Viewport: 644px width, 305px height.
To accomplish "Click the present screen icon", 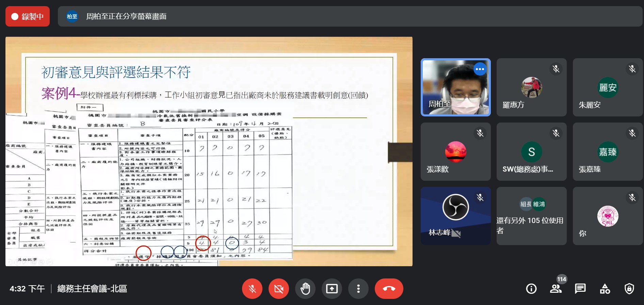I will [x=332, y=289].
